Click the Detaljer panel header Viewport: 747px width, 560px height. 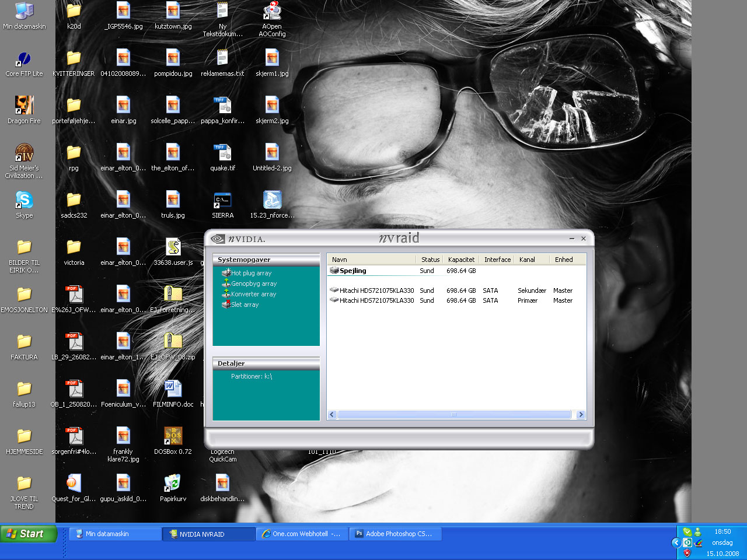tap(266, 363)
